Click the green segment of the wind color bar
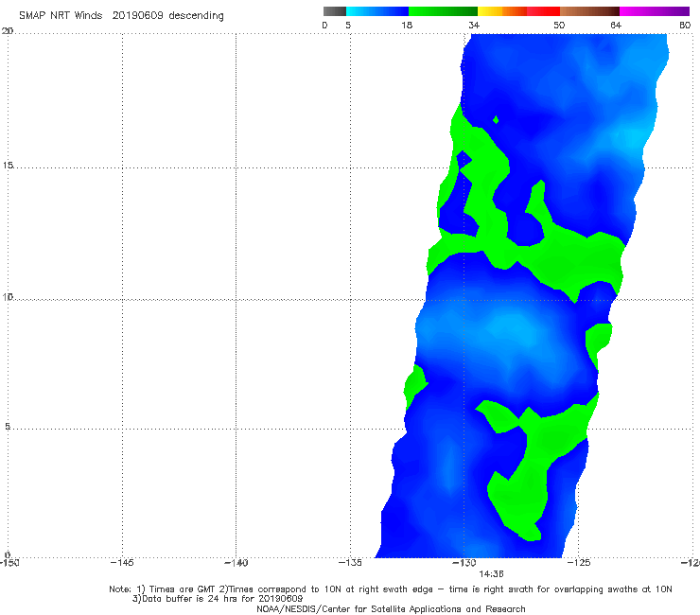700x615 pixels. click(443, 11)
